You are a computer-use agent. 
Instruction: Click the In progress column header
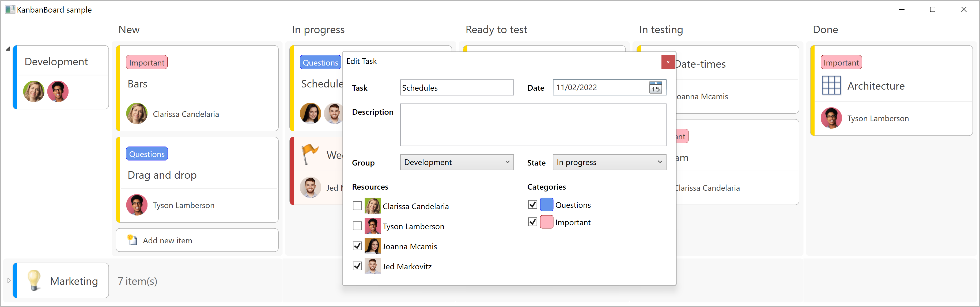[318, 30]
